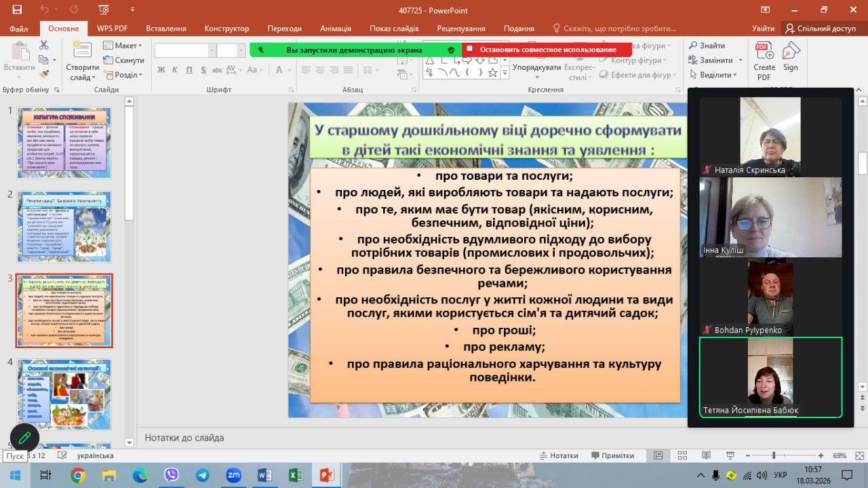Click the green annotation pencil button

pos(24,437)
